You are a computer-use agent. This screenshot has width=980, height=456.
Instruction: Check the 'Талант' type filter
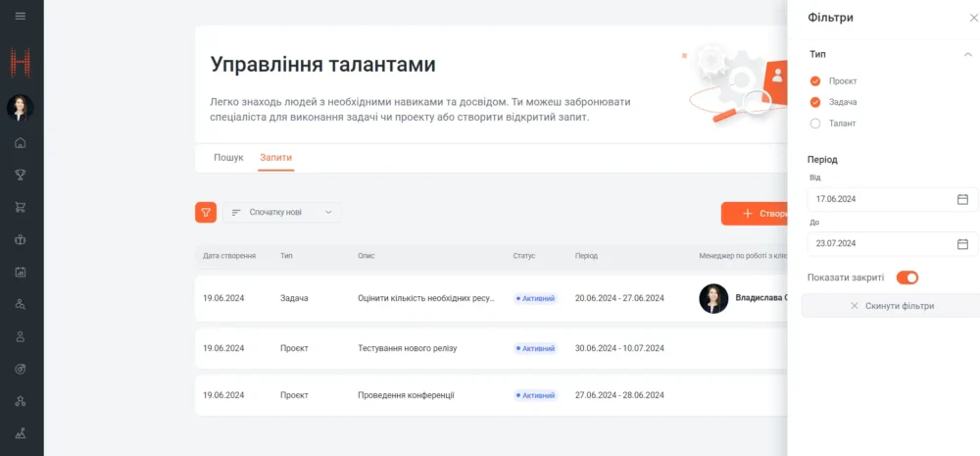click(815, 124)
